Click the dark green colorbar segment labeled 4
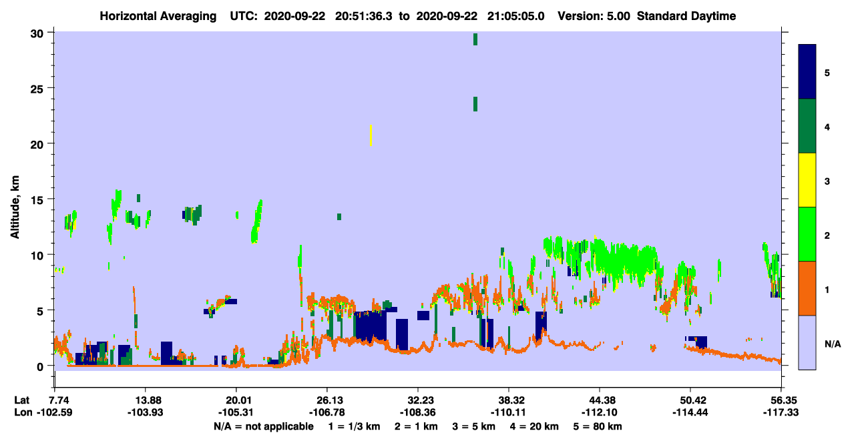Image resolution: width=868 pixels, height=445 pixels. (x=807, y=125)
